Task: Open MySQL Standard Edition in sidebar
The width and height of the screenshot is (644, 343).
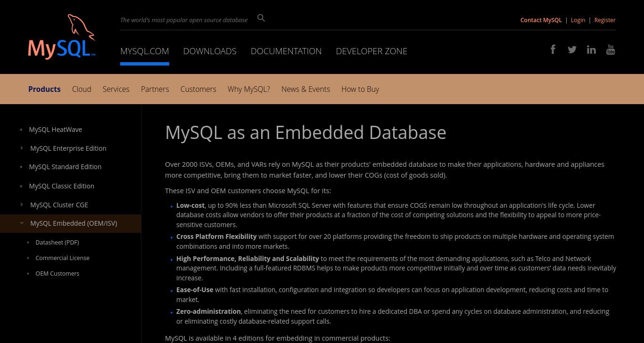Action: click(65, 167)
